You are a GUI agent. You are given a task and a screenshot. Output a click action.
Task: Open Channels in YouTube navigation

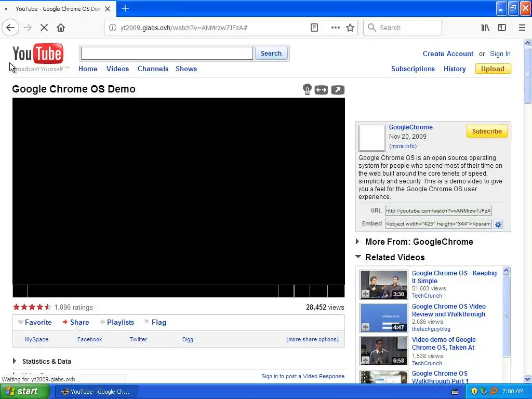click(153, 69)
